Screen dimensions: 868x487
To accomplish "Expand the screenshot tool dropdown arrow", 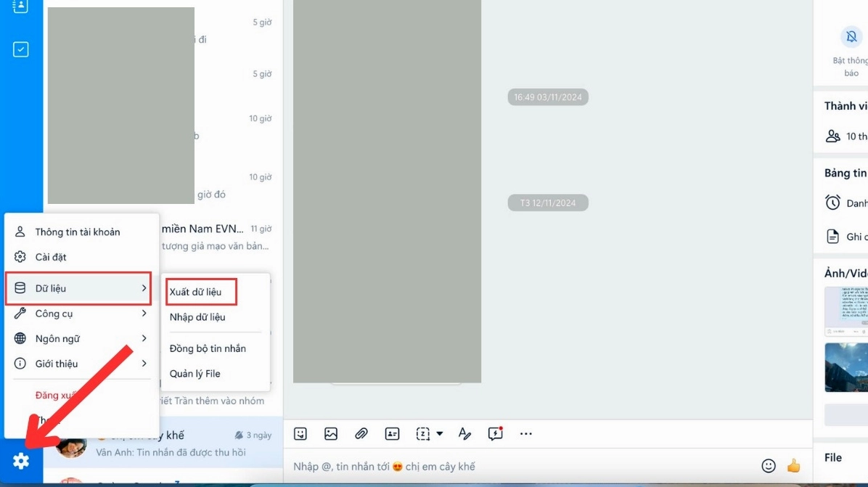I will [440, 434].
